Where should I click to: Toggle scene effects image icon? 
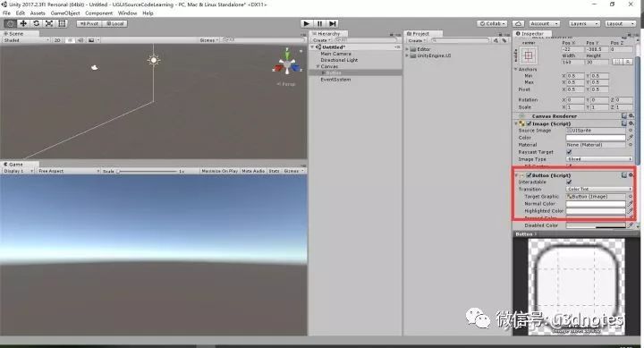91,40
